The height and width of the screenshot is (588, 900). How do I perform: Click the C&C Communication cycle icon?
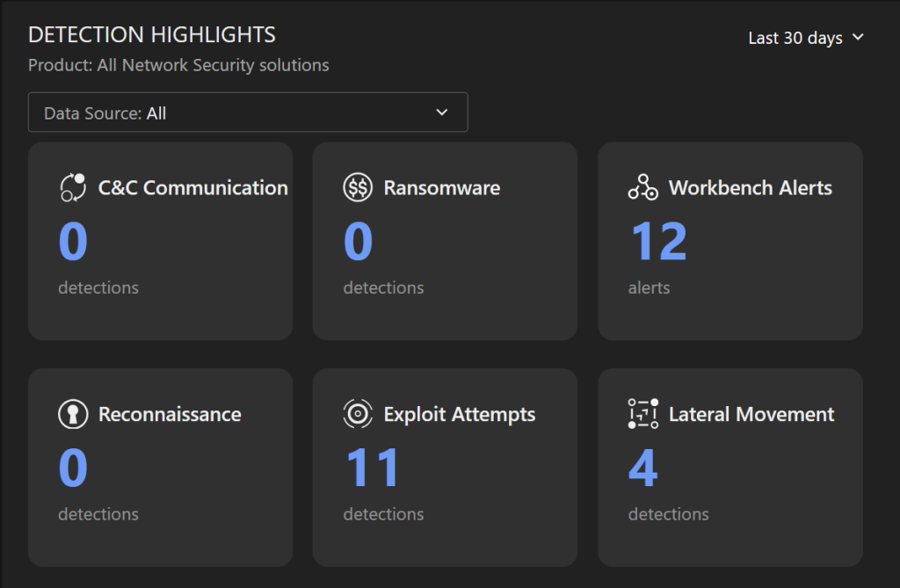(x=72, y=187)
